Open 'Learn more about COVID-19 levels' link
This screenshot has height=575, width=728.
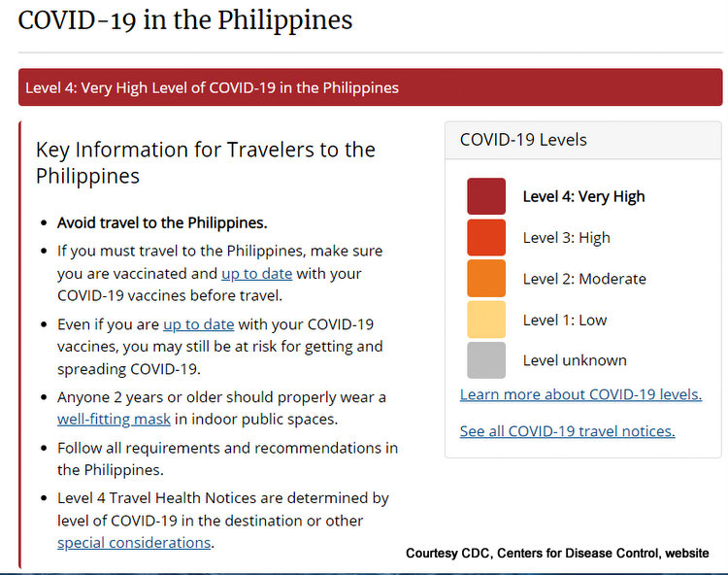click(580, 394)
